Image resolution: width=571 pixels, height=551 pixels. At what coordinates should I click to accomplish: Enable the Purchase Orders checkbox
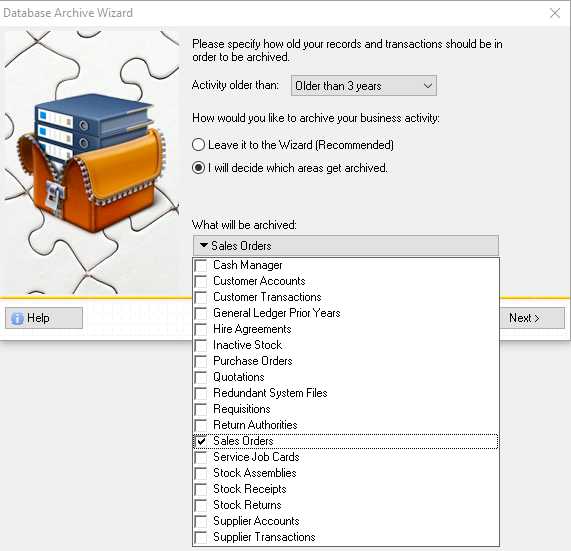(x=201, y=361)
